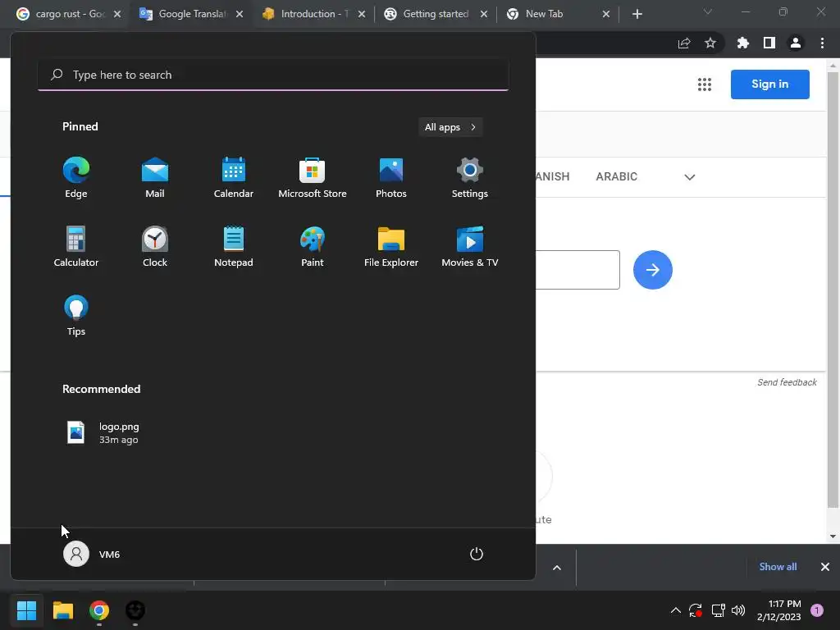The height and width of the screenshot is (630, 840).
Task: Open Settings from Start menu
Action: point(470,178)
